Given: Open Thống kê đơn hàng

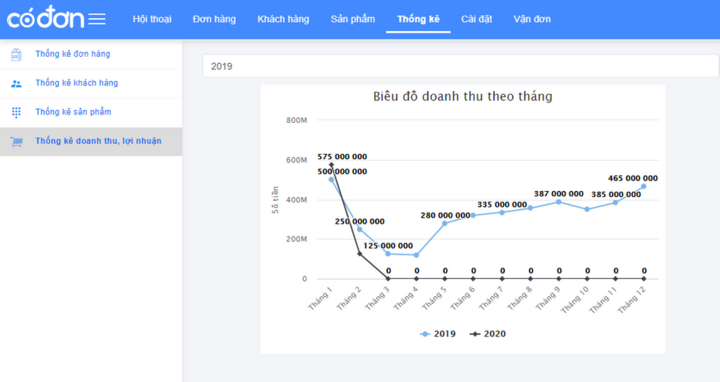Looking at the screenshot, I should (x=91, y=54).
